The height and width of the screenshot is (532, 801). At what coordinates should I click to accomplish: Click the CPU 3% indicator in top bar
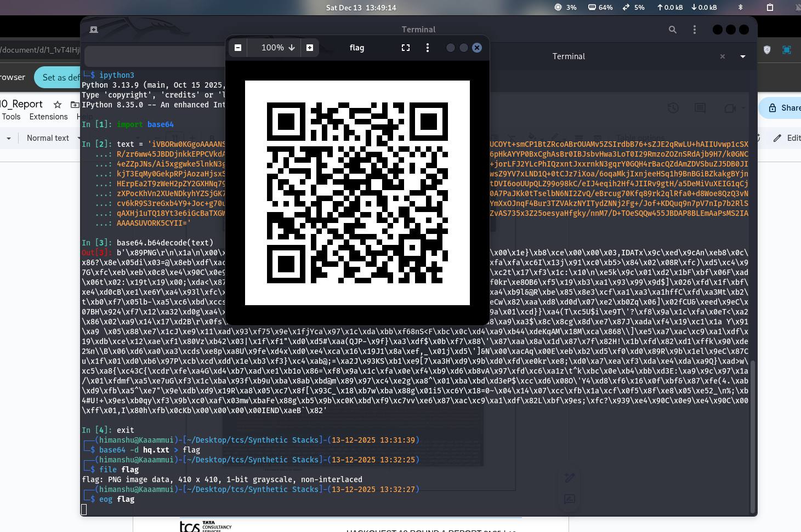[565, 8]
